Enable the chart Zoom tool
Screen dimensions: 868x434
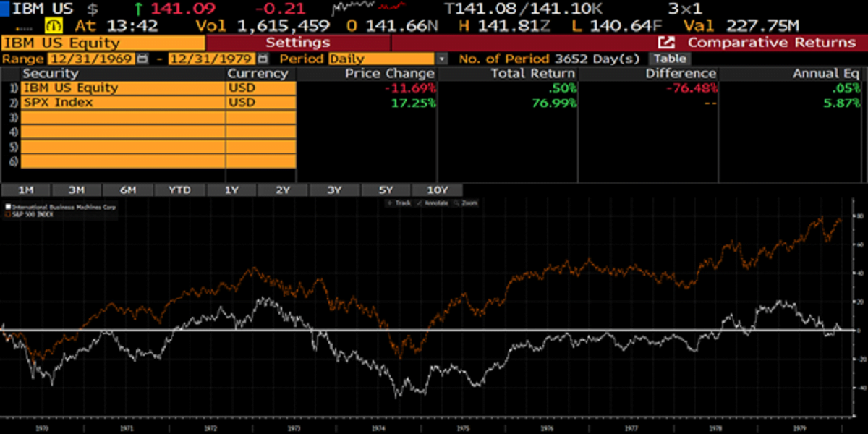click(x=466, y=203)
